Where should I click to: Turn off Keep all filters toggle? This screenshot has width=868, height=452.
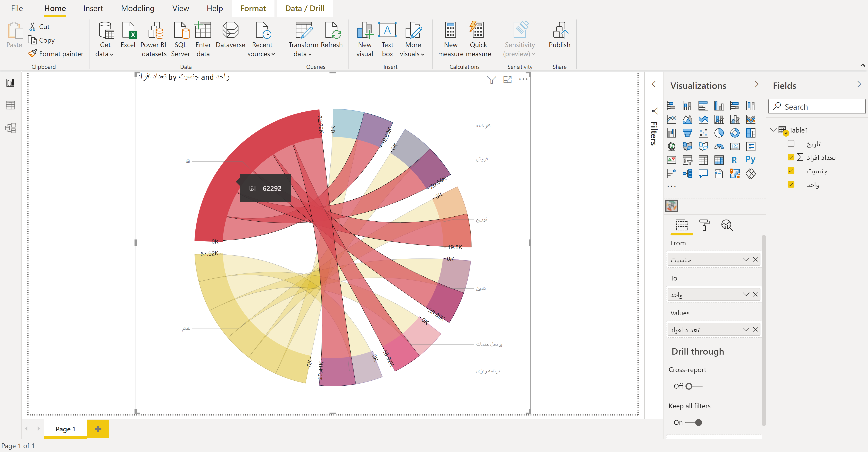pyautogui.click(x=693, y=423)
